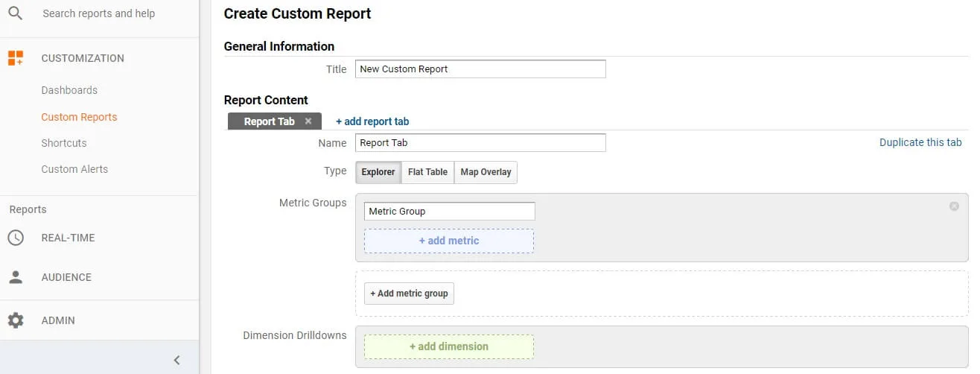Click the report tab Name field
Viewport: 980px width, 374px height.
(x=480, y=142)
